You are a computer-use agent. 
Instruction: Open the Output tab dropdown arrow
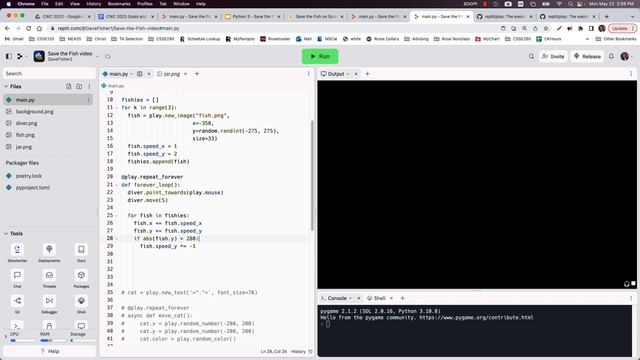pyautogui.click(x=348, y=74)
